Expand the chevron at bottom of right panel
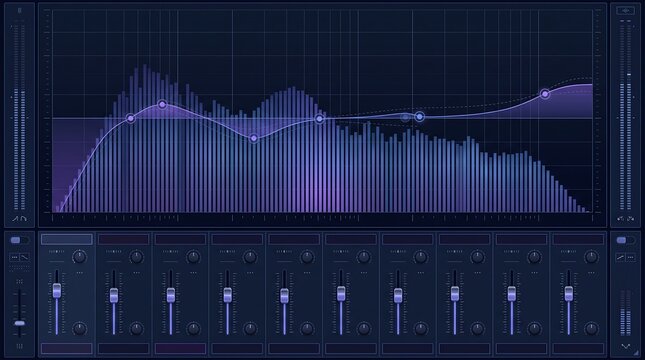This screenshot has width=645, height=360. pos(626,346)
